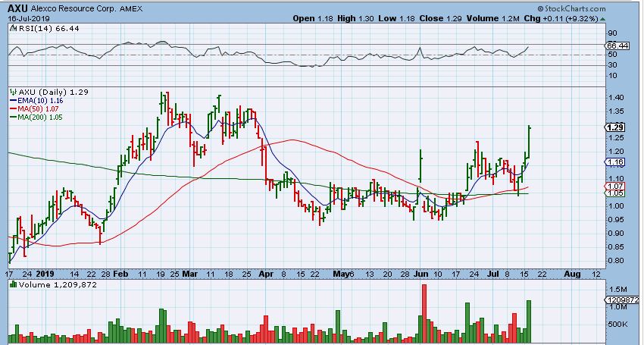Click the Volume 1,209,872 panel label
This screenshot has width=644, height=345.
(58, 284)
